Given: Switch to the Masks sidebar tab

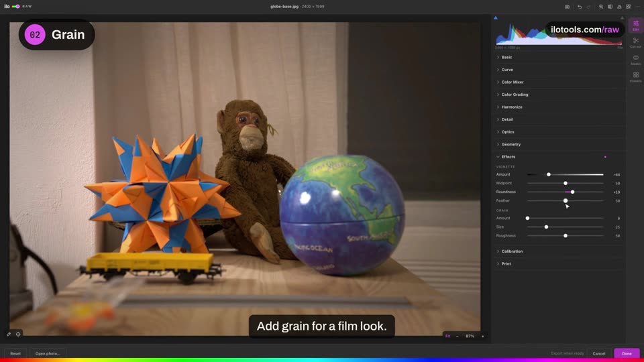Looking at the screenshot, I should pyautogui.click(x=635, y=60).
